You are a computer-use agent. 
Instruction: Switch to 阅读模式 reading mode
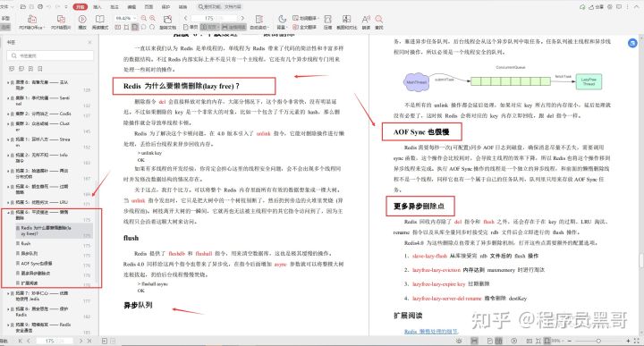[100, 22]
